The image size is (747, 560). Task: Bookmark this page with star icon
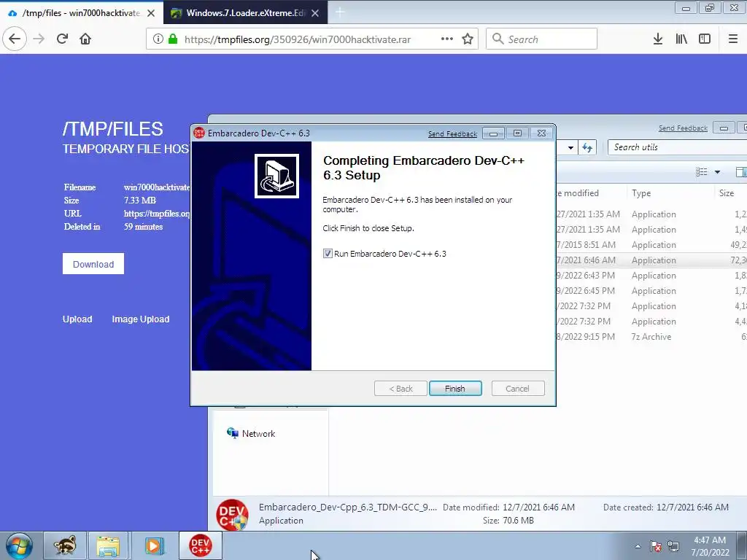pyautogui.click(x=468, y=39)
